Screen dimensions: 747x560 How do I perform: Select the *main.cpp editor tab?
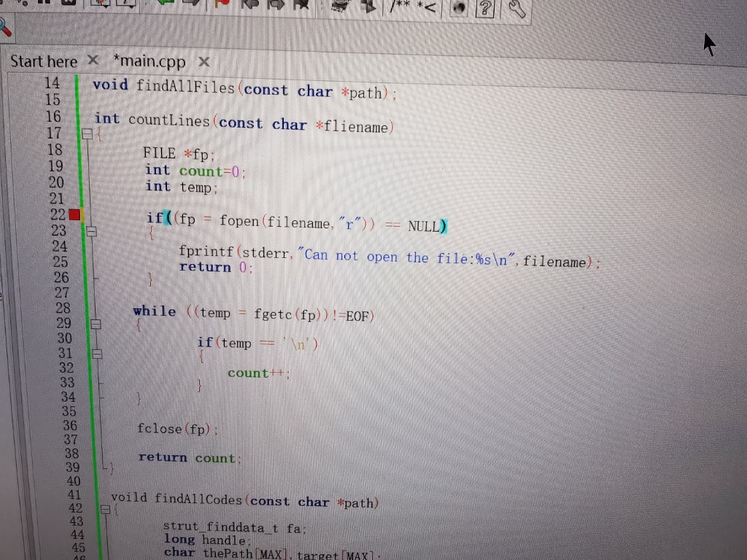coord(150,61)
